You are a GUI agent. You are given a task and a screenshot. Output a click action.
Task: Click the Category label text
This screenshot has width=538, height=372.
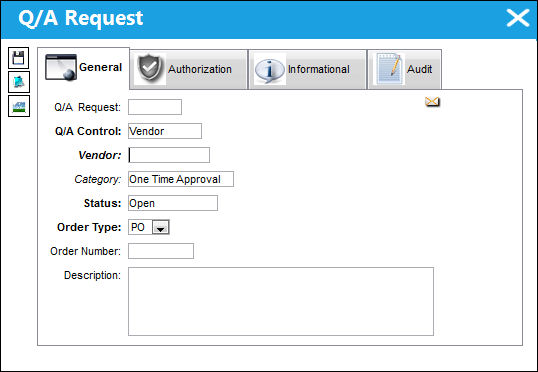[98, 179]
